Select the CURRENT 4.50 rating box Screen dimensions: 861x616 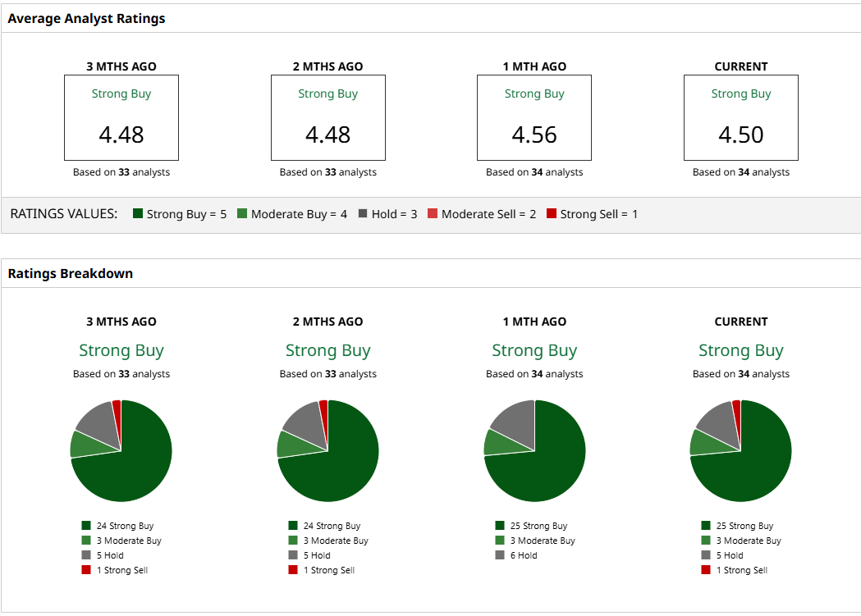[740, 117]
